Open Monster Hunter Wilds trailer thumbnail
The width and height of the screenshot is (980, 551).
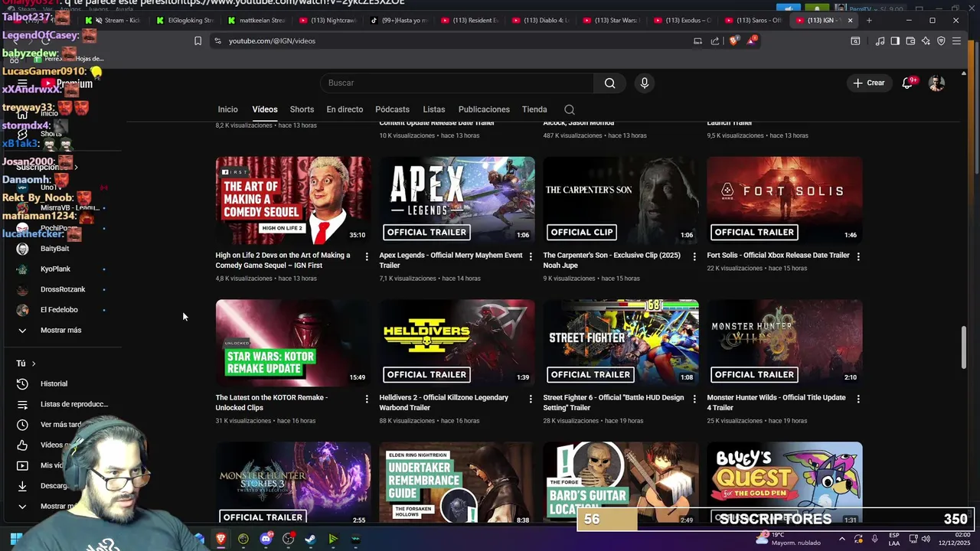coord(785,343)
